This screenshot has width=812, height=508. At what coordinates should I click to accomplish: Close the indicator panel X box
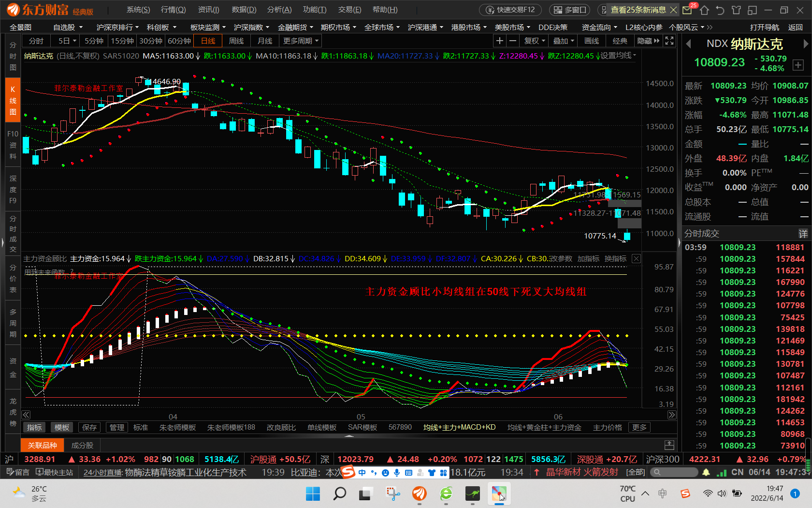[x=637, y=259]
